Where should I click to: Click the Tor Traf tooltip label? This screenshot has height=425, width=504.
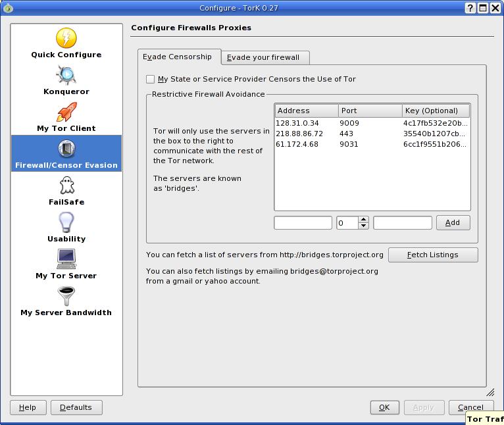[485, 419]
